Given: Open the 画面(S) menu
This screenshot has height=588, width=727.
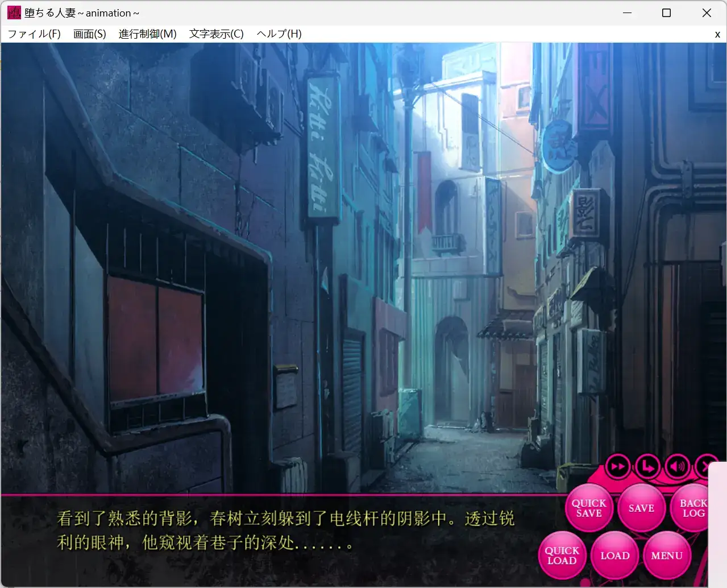Looking at the screenshot, I should pos(90,34).
